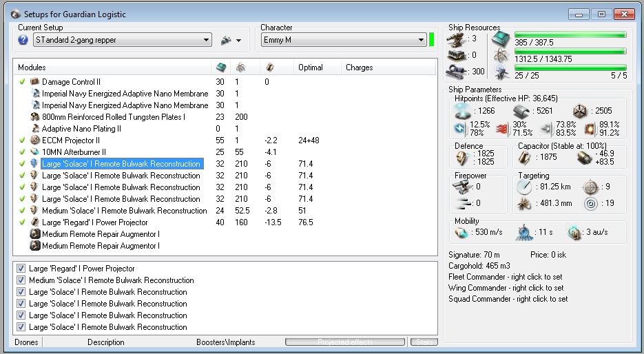Click the Description button

(x=105, y=342)
